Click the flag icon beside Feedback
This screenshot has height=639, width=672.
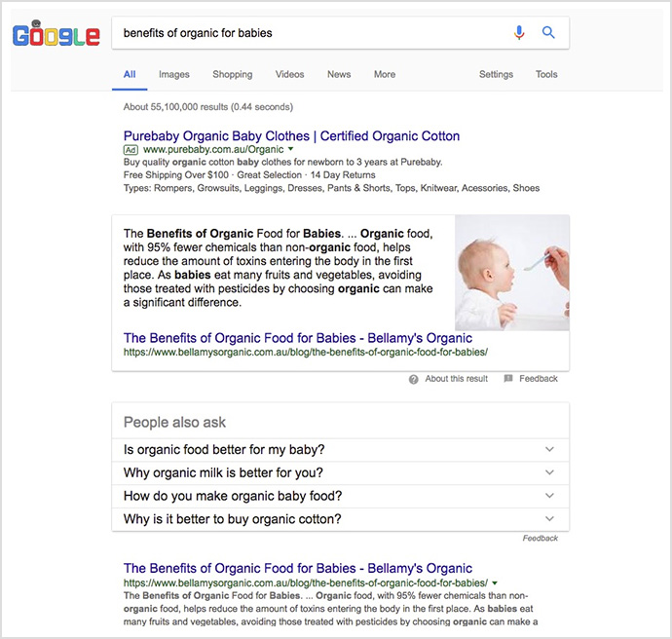click(x=508, y=378)
